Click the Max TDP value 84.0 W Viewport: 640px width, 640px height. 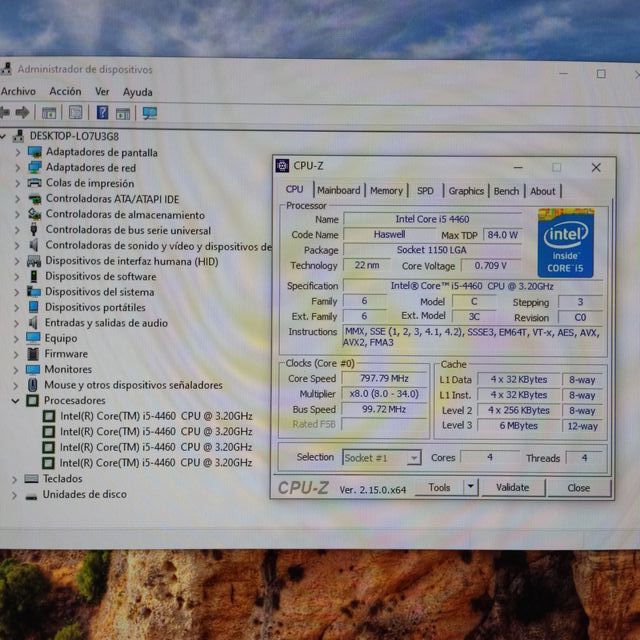tap(502, 235)
